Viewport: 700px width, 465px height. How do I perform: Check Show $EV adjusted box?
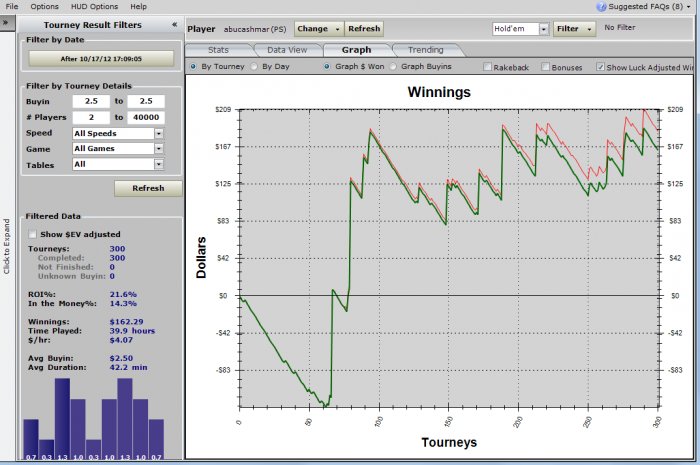tap(33, 234)
